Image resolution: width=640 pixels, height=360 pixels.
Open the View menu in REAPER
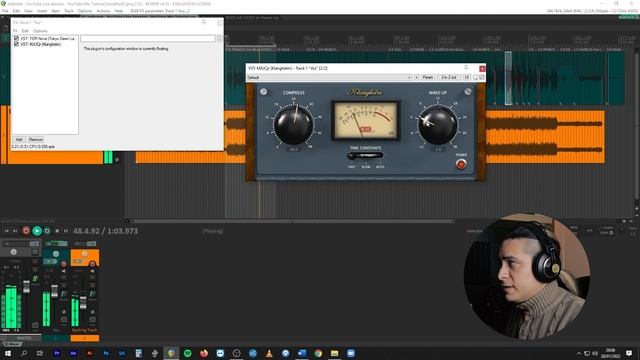click(28, 11)
